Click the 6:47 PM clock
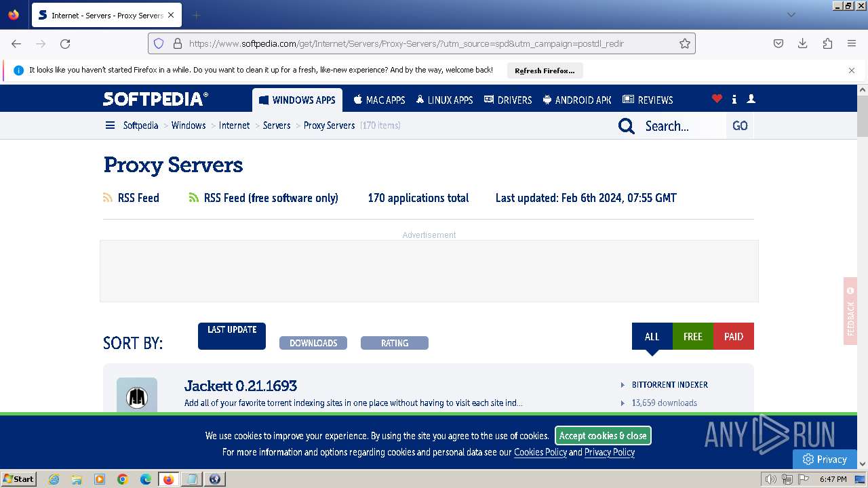Screen dimensions: 868x488 coord(833,479)
